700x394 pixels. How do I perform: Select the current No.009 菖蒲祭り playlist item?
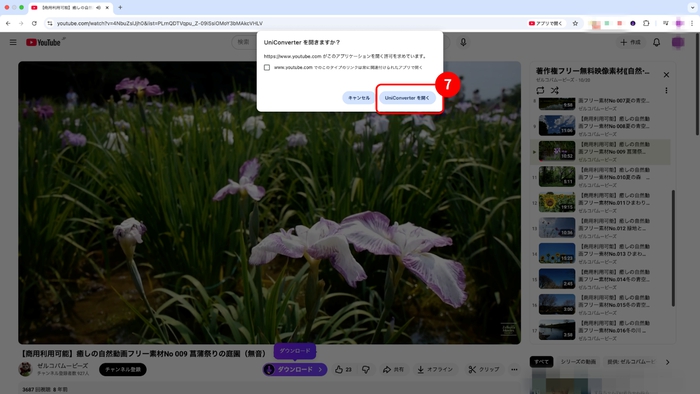coord(600,152)
